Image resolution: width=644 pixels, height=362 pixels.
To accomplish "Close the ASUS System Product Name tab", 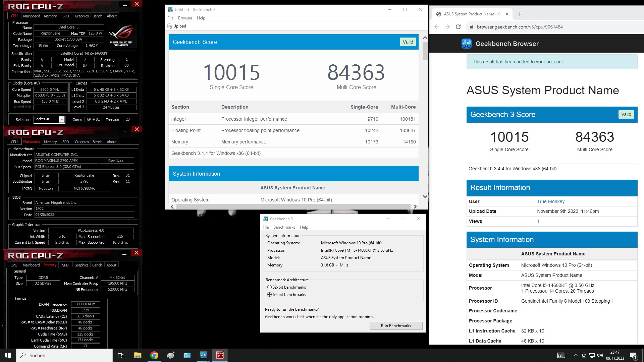I will (x=507, y=14).
